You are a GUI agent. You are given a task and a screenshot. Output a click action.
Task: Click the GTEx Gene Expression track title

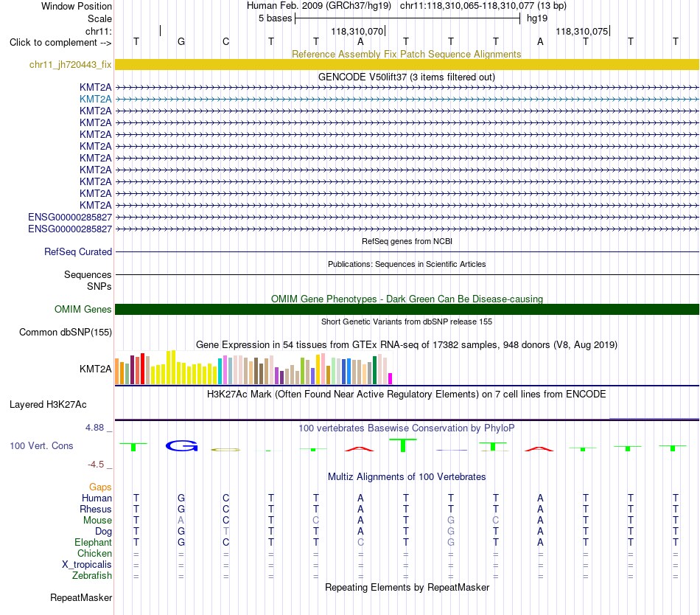click(x=407, y=345)
